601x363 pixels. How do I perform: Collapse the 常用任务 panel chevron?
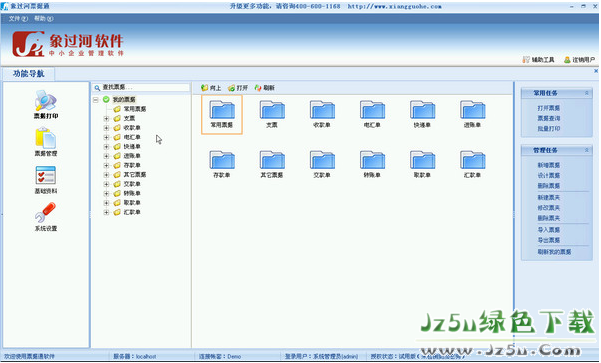coord(586,93)
